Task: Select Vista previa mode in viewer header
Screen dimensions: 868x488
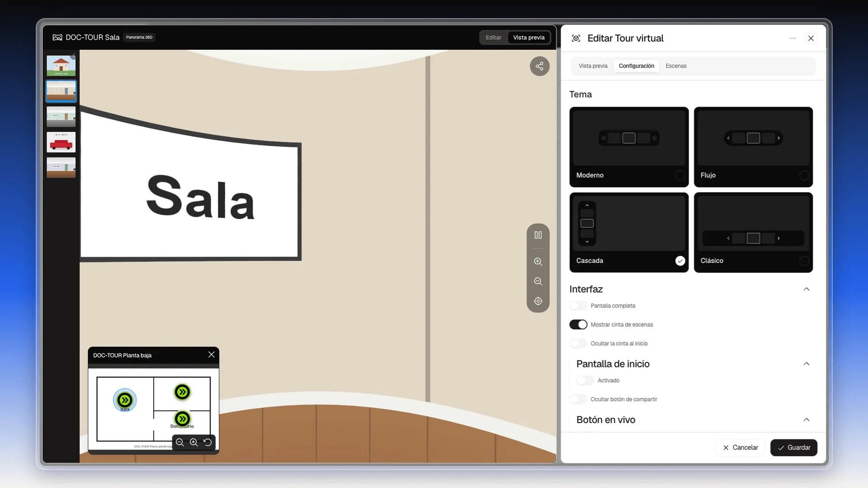Action: coord(529,38)
